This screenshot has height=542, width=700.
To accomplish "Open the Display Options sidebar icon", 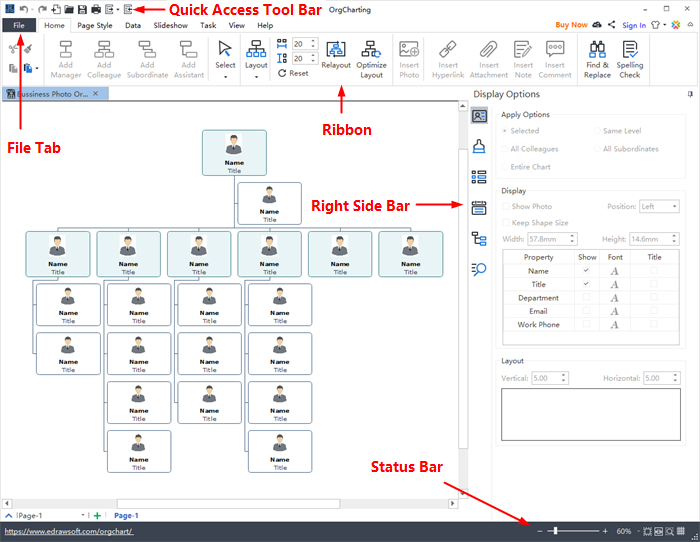I will coord(479,116).
